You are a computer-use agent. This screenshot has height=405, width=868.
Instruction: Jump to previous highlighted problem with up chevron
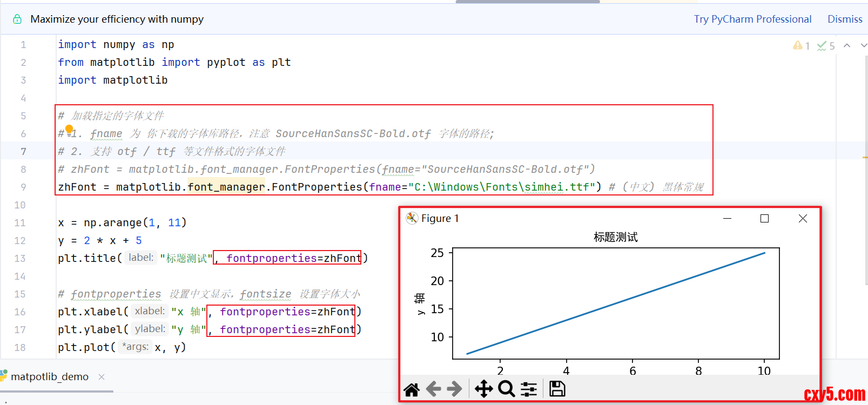pyautogui.click(x=847, y=46)
